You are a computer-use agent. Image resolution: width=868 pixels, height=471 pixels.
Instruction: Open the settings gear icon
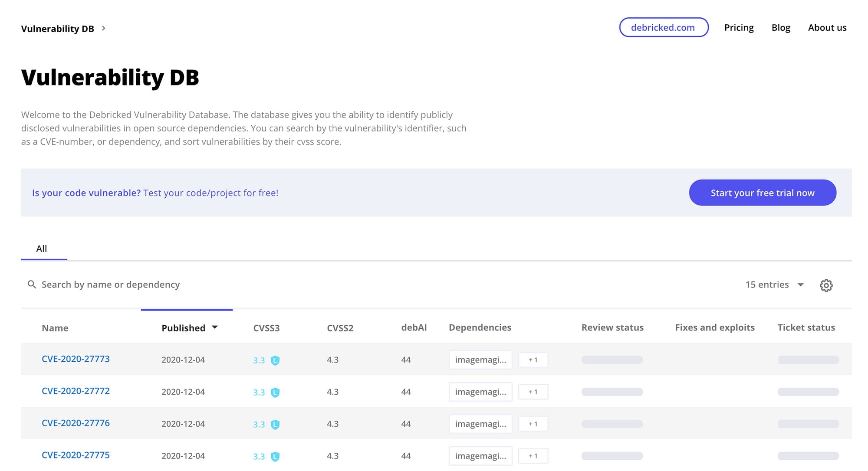coord(825,285)
